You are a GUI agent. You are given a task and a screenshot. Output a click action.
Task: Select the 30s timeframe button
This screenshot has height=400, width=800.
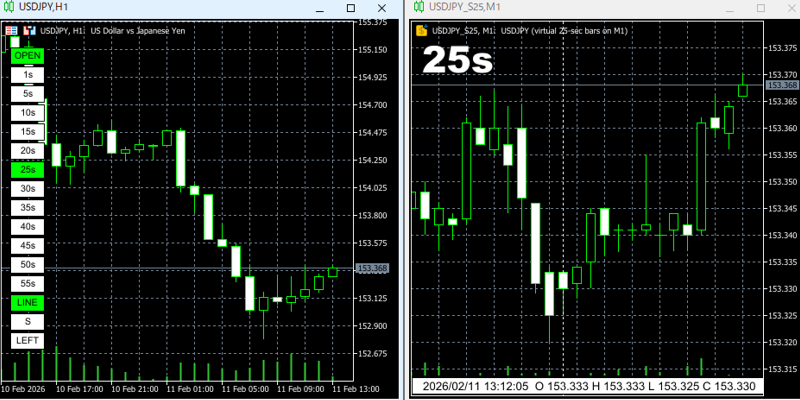pos(27,189)
